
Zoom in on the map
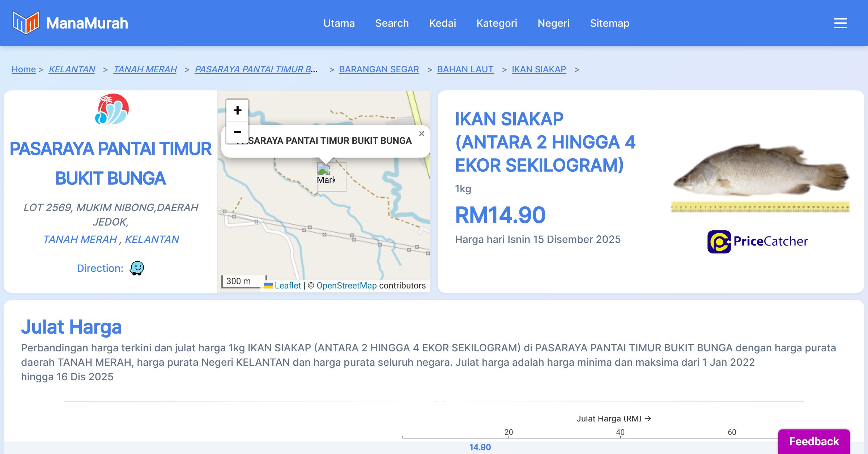(x=237, y=110)
